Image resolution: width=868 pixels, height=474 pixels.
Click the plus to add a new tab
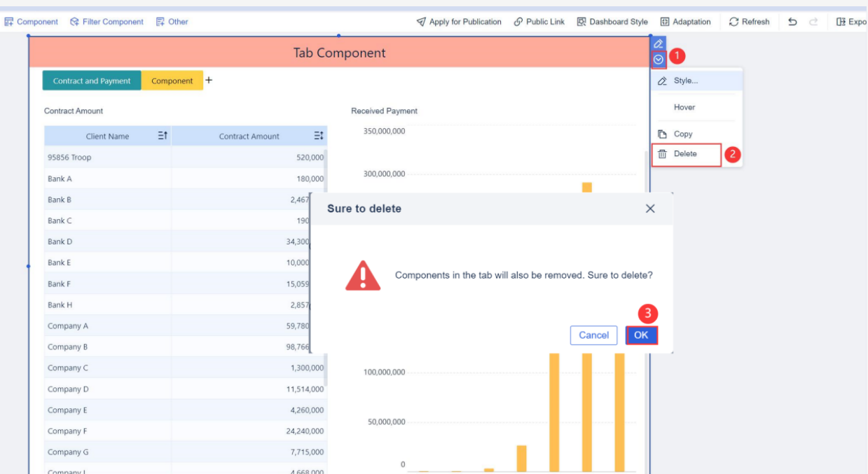point(208,80)
